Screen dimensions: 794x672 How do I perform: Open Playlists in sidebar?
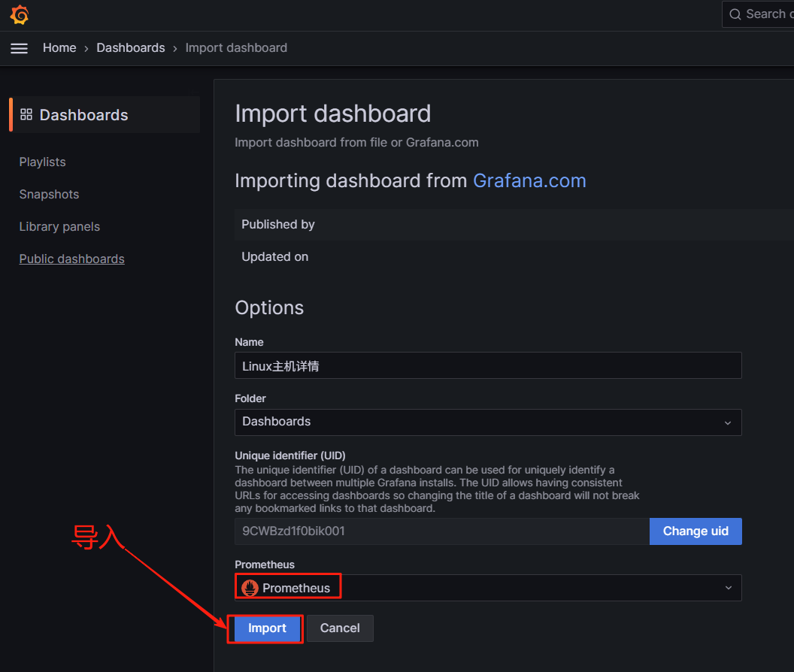[x=43, y=162]
